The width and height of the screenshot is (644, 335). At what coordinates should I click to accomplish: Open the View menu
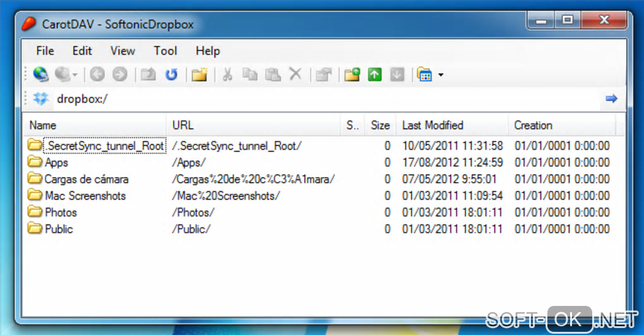tap(122, 51)
